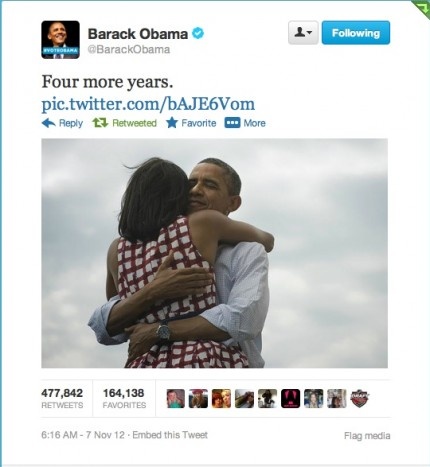Click the green Retweeted arrows icon
430x467 pixels.
(100, 123)
